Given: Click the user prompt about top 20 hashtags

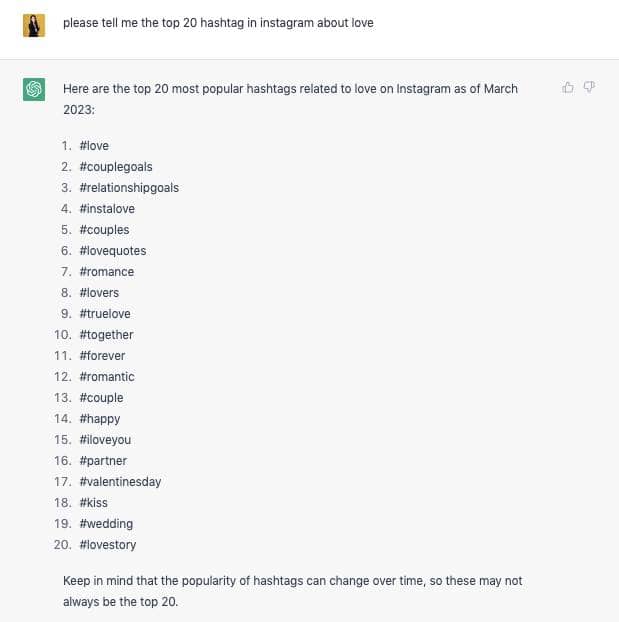Looking at the screenshot, I should 218,23.
